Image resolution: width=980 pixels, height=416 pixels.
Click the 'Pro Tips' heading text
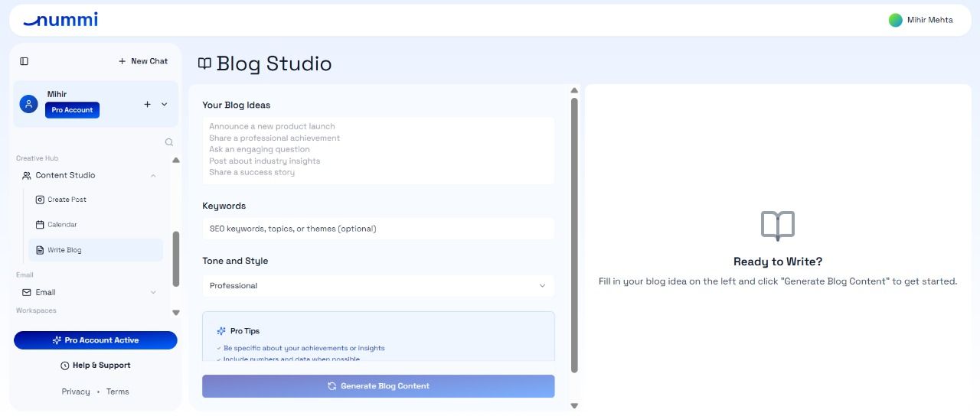point(245,331)
